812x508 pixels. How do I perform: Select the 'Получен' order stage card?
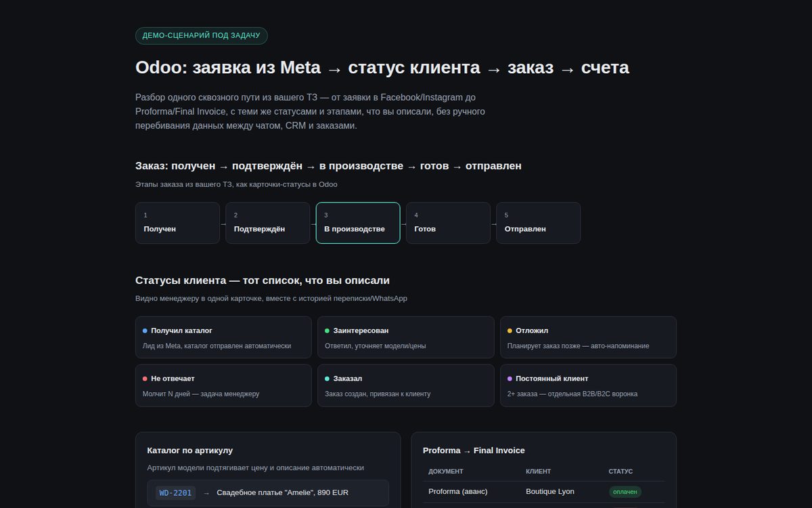(177, 223)
